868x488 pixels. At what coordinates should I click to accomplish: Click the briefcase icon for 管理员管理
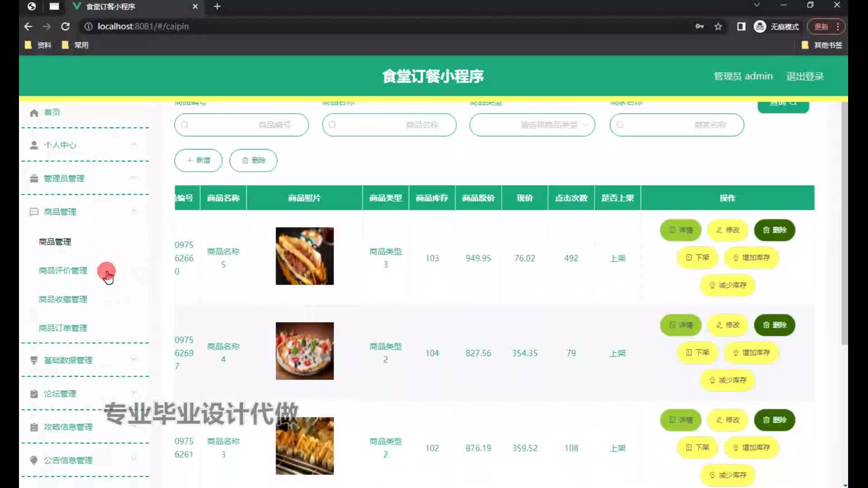click(x=34, y=178)
